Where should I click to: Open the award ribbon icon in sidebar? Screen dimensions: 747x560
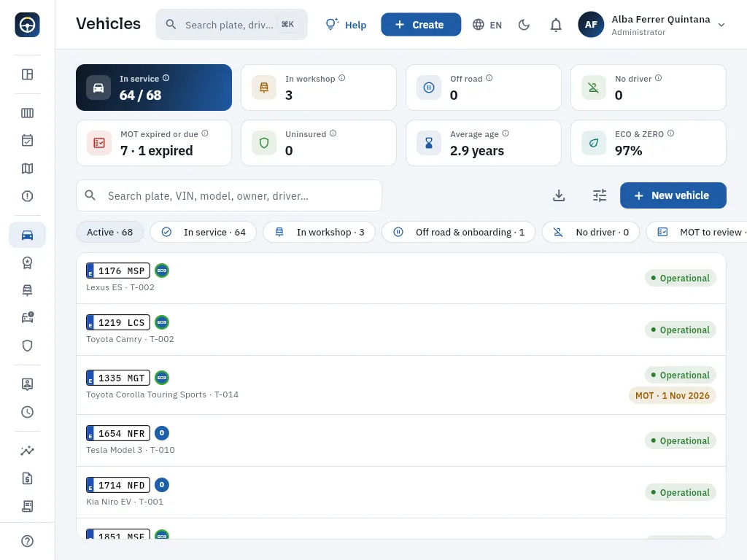[x=27, y=262]
